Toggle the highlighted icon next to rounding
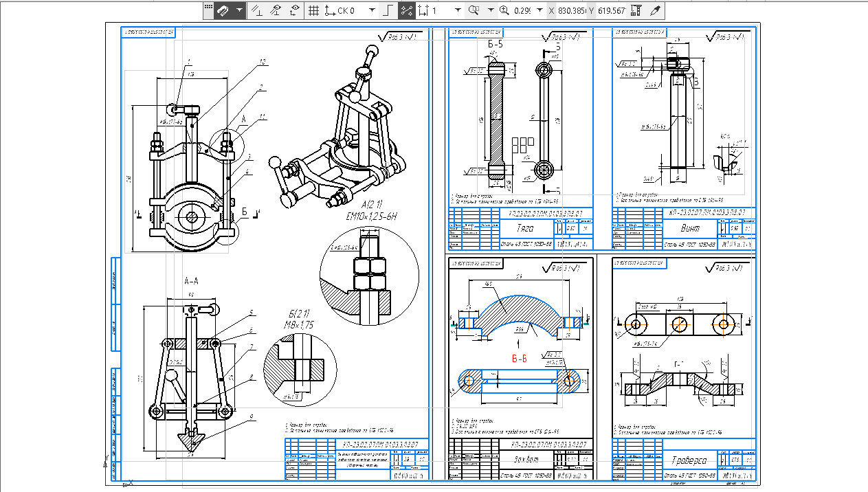This screenshot has width=868, height=492. click(x=407, y=10)
